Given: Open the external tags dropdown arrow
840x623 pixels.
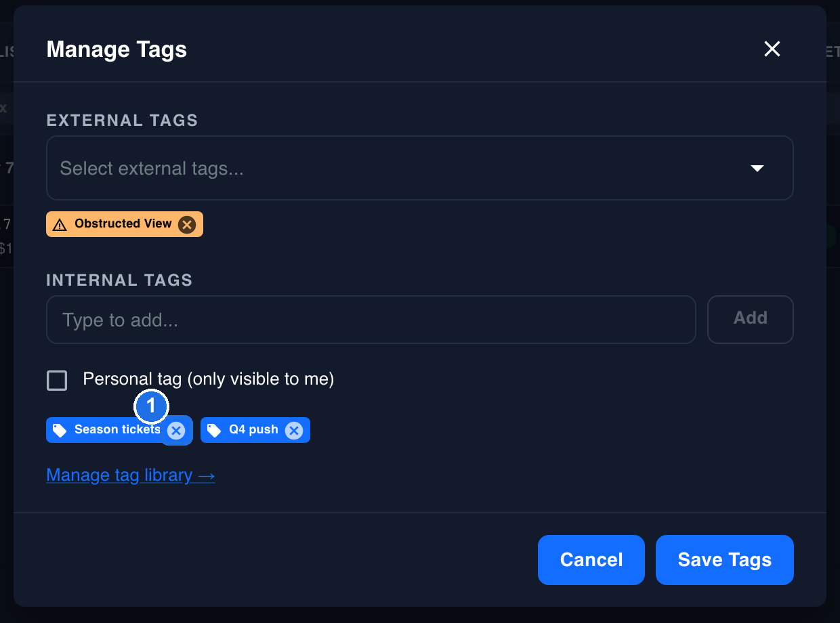Looking at the screenshot, I should [757, 168].
